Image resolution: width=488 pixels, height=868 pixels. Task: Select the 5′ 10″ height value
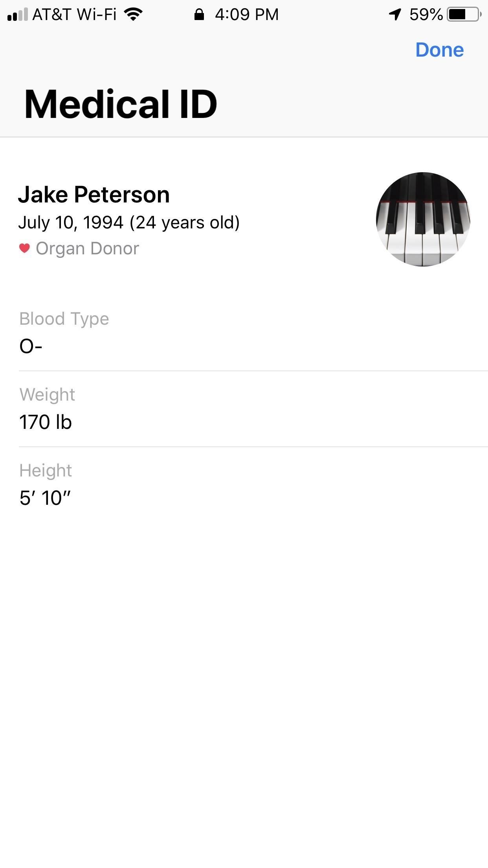(45, 498)
